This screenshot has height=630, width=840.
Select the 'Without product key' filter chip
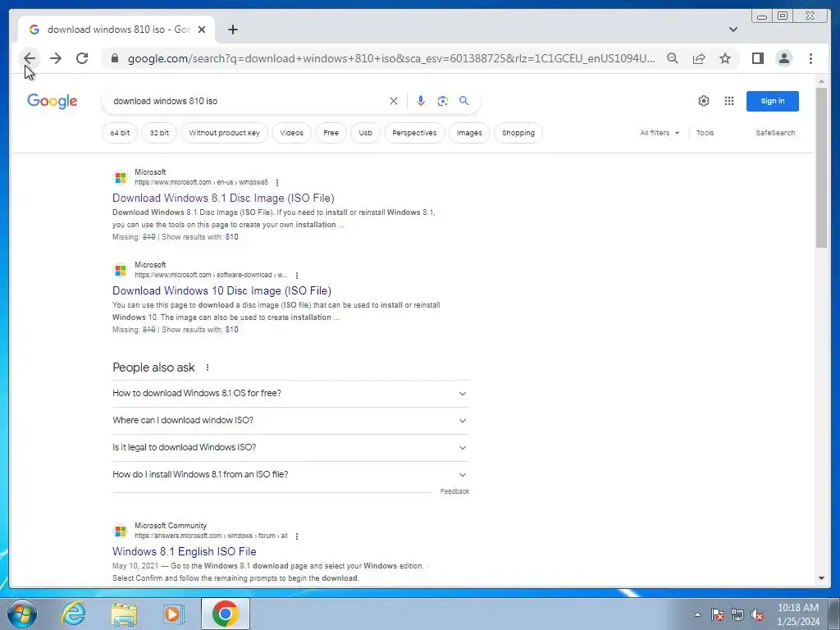pos(224,133)
